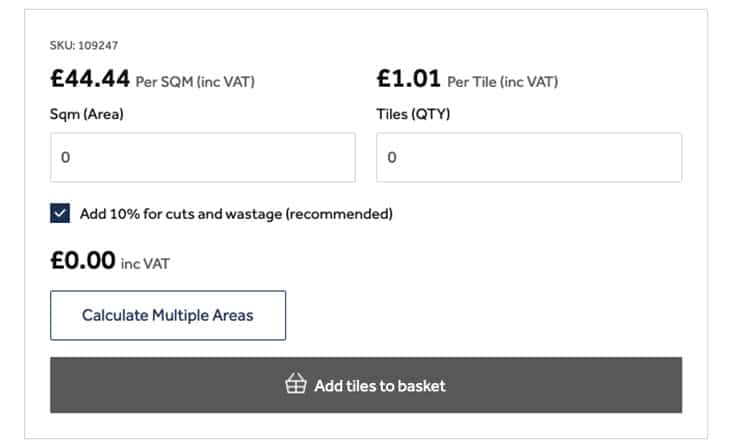Focus the Tiles (QTY) input field
This screenshot has width=734, height=447.
click(529, 157)
